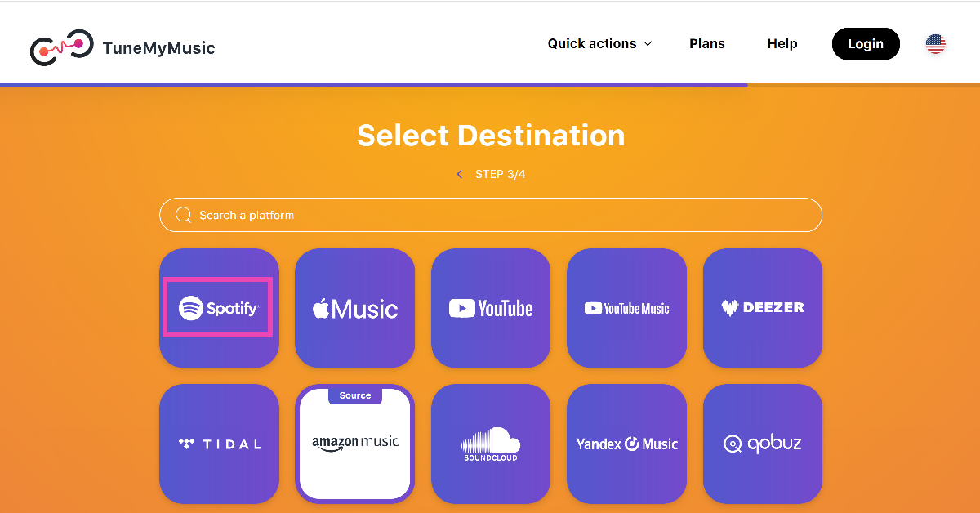Go back using the step chevron

coord(460,174)
